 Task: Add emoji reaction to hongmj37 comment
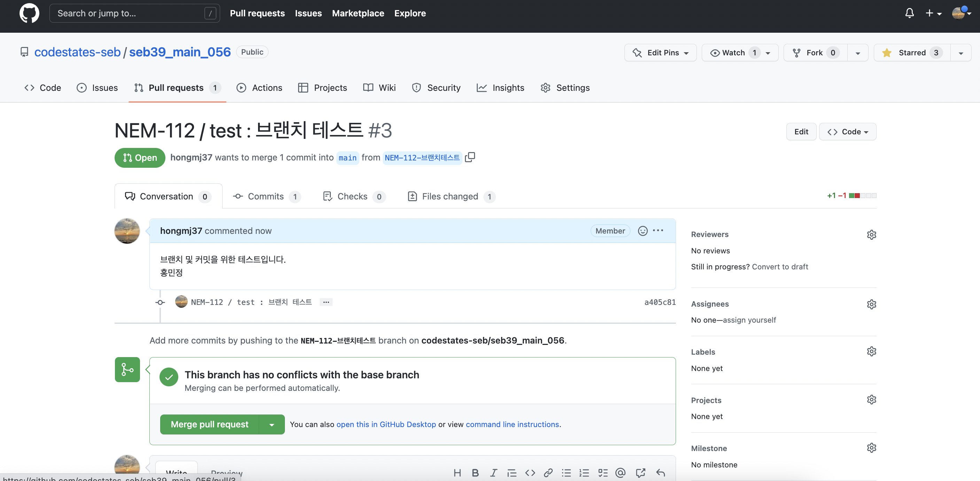[x=643, y=231]
